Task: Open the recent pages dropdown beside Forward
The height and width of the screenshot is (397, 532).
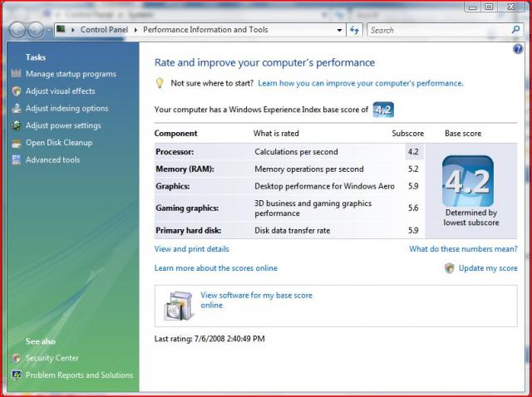Action: [49, 30]
